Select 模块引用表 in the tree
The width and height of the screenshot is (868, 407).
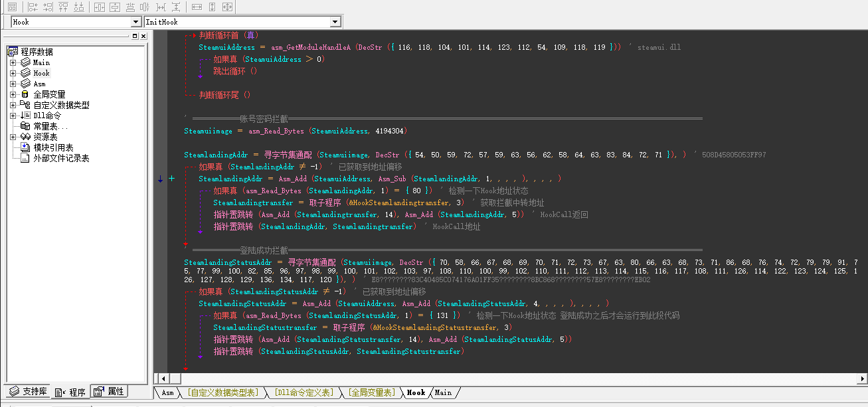(53, 147)
